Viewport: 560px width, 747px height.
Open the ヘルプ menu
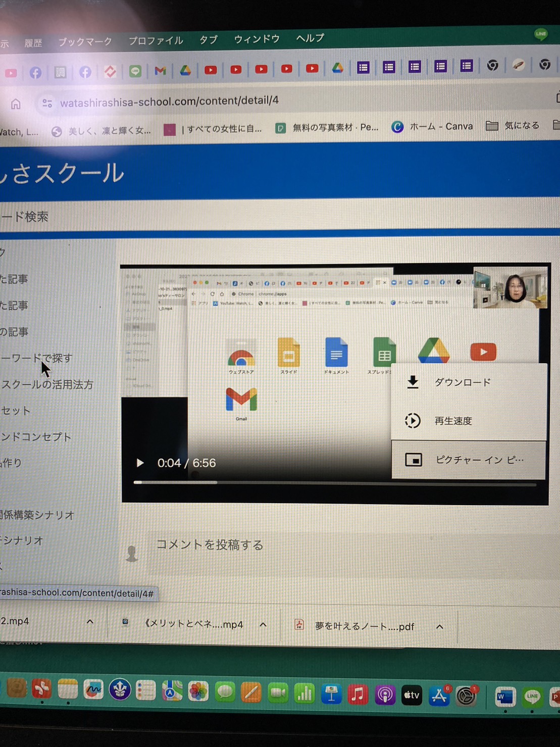click(x=310, y=38)
